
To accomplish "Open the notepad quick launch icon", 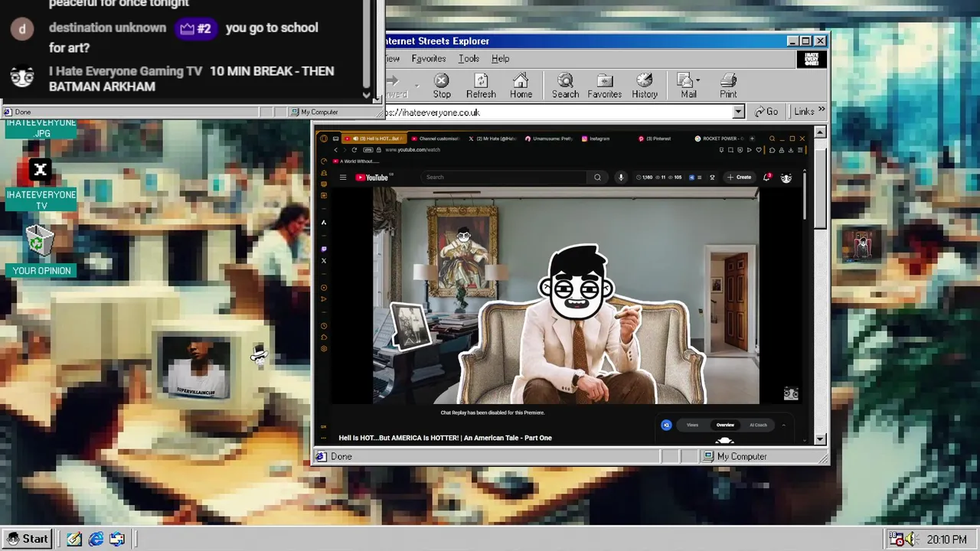I will pyautogui.click(x=74, y=540).
